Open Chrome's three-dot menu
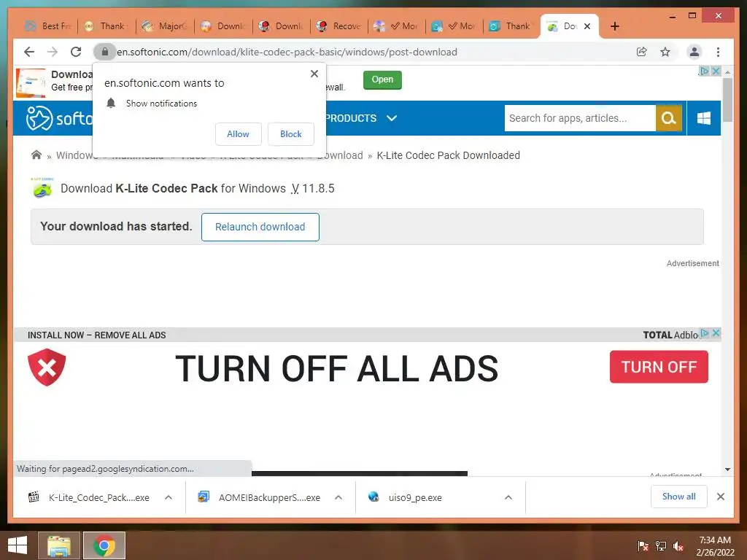 (x=718, y=52)
